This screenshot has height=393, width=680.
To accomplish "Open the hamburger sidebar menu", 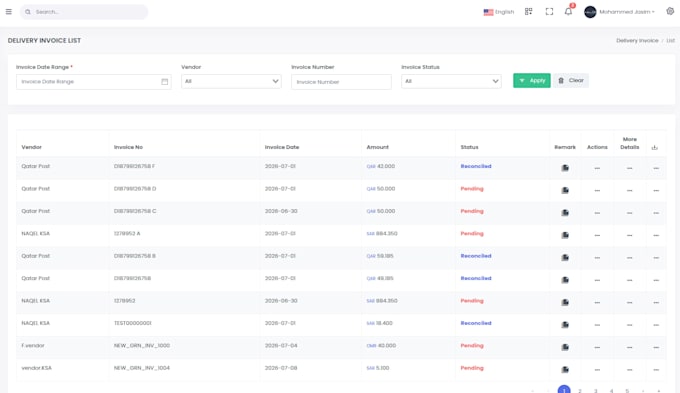I will [x=9, y=12].
